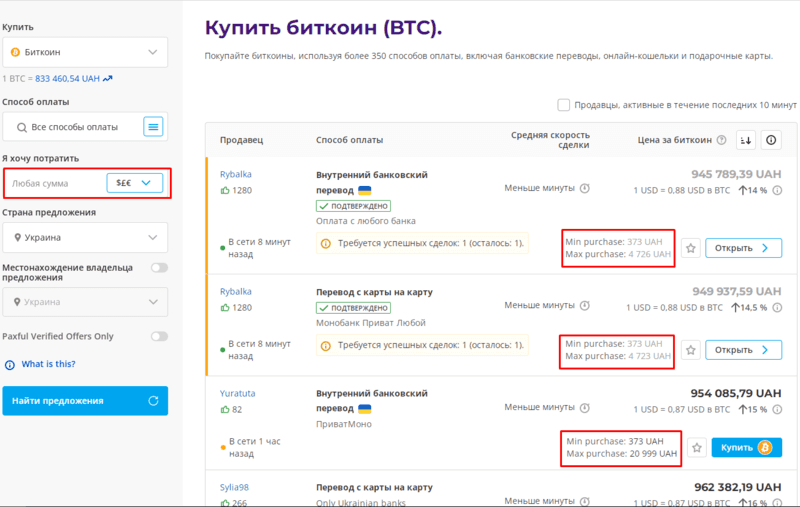This screenshot has width=800, height=507.
Task: Expand the Страна предложения Украина dropdown
Action: click(85, 237)
